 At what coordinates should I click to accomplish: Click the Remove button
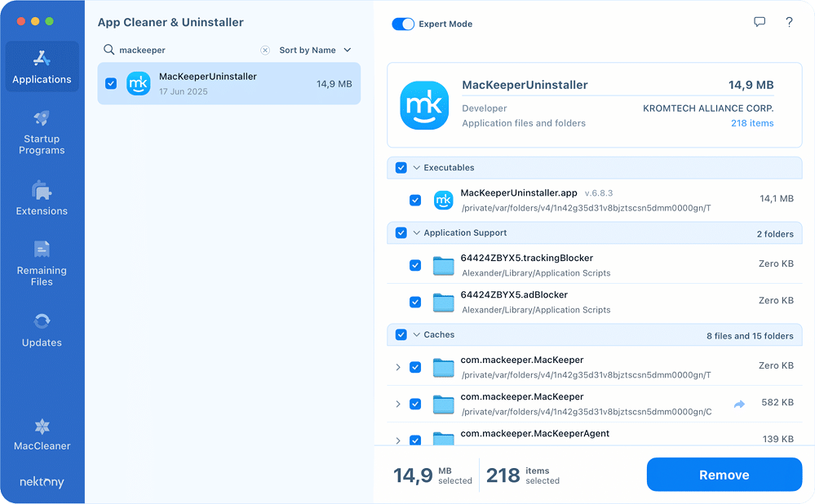(724, 475)
